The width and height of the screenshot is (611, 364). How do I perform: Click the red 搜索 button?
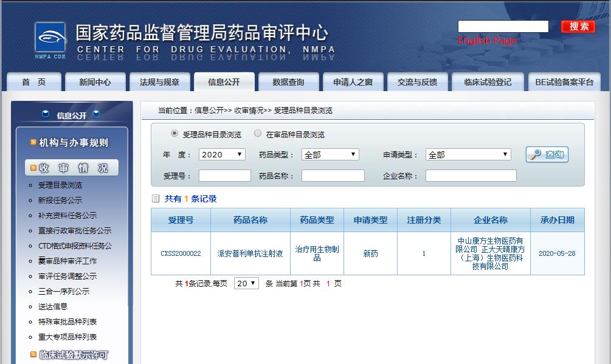coord(578,26)
